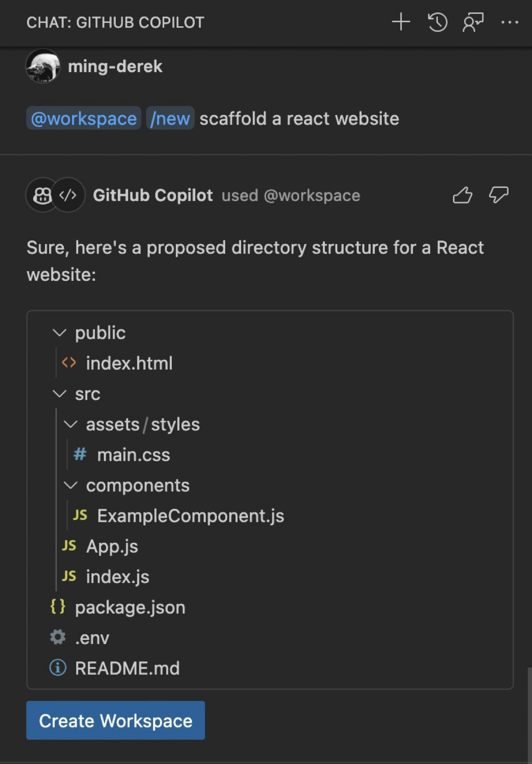Image resolution: width=532 pixels, height=764 pixels.
Task: Give thumbs down to Copilot response
Action: [x=498, y=195]
